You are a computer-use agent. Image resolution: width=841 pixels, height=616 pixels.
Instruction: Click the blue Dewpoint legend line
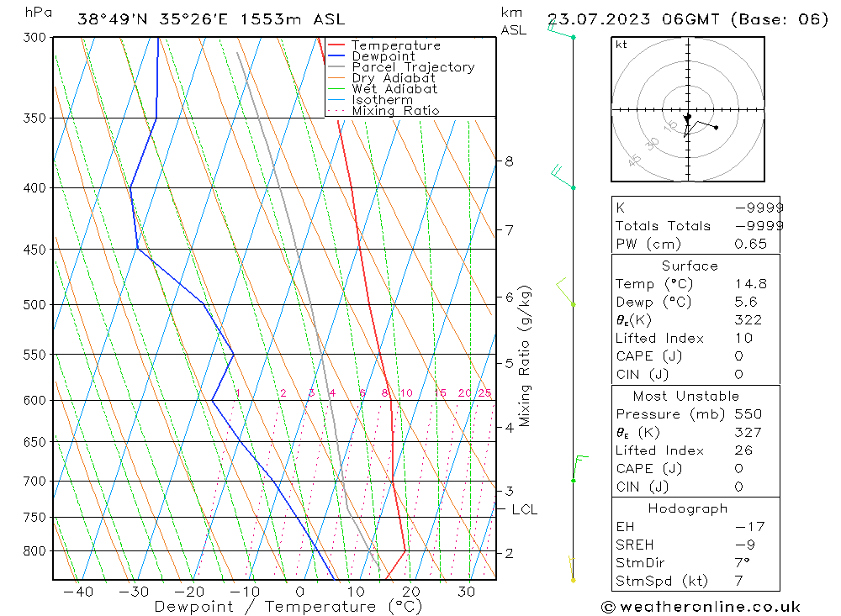336,56
